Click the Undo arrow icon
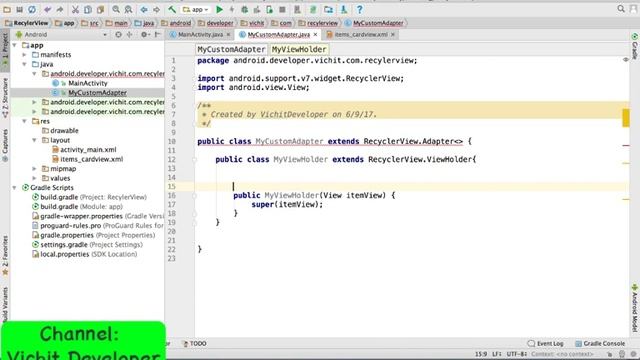Screen dimensions: 640x360 48,9
